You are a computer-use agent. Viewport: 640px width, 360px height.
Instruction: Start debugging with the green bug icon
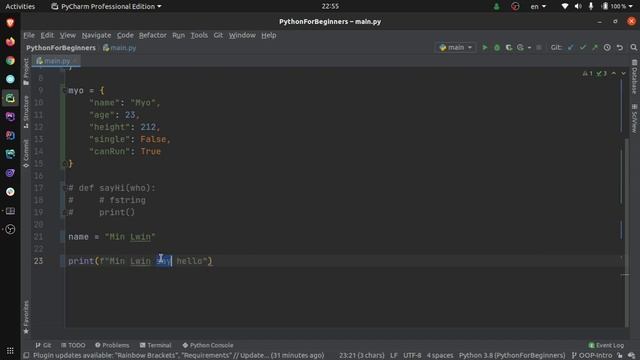(497, 48)
